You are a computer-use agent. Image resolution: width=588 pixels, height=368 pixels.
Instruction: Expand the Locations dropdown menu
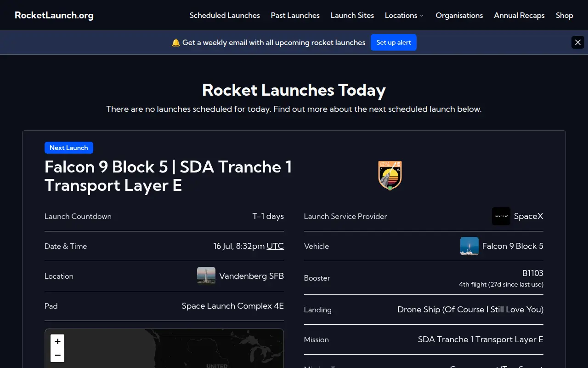coord(404,15)
